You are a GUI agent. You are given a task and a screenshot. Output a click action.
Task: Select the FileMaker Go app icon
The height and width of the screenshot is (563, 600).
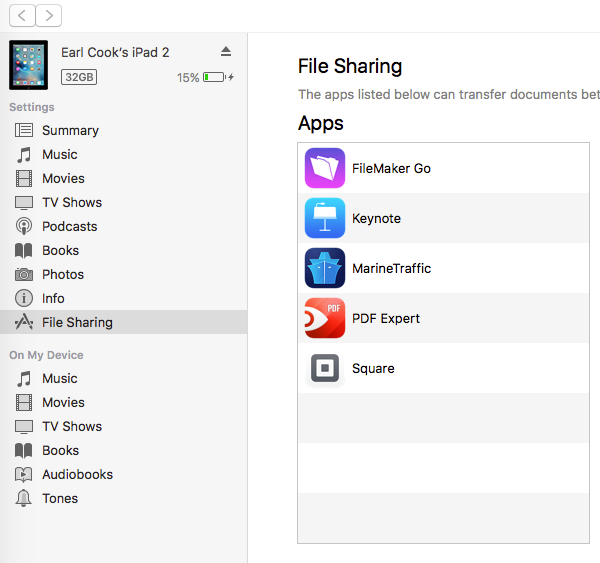pyautogui.click(x=325, y=168)
